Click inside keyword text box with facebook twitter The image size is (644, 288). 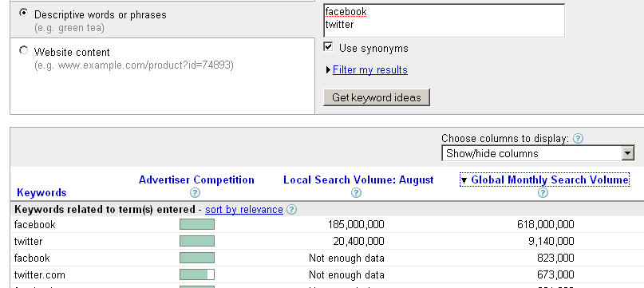coord(444,21)
